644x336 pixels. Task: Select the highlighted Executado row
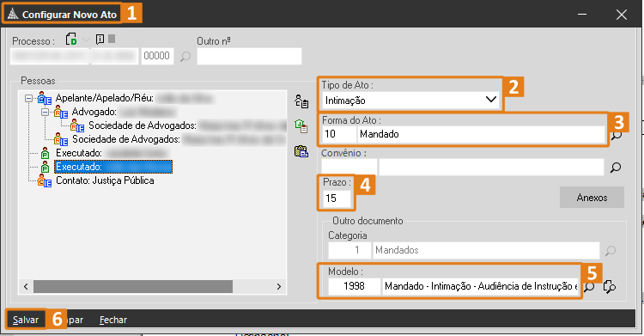tap(113, 167)
